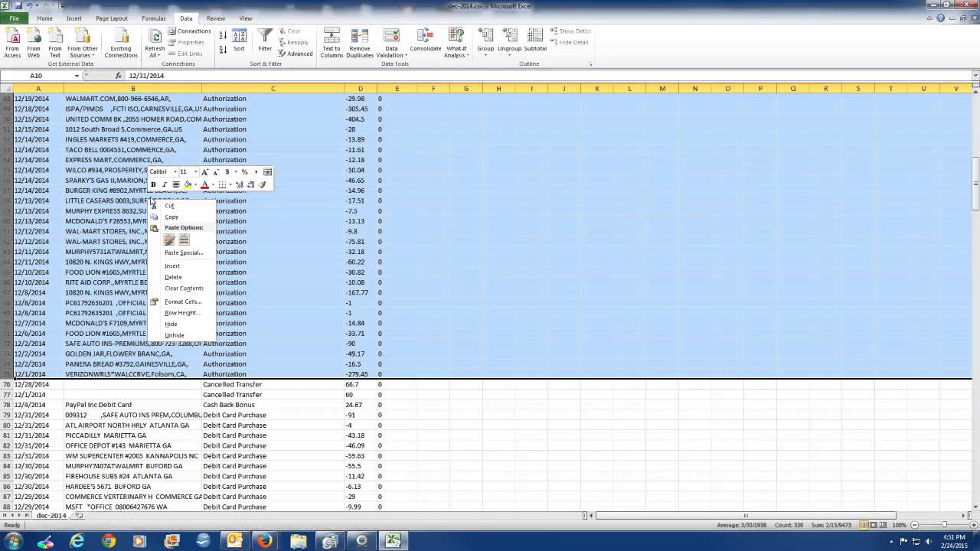Viewport: 980px width, 551px height.
Task: Click the Windows Start button
Action: [x=13, y=541]
